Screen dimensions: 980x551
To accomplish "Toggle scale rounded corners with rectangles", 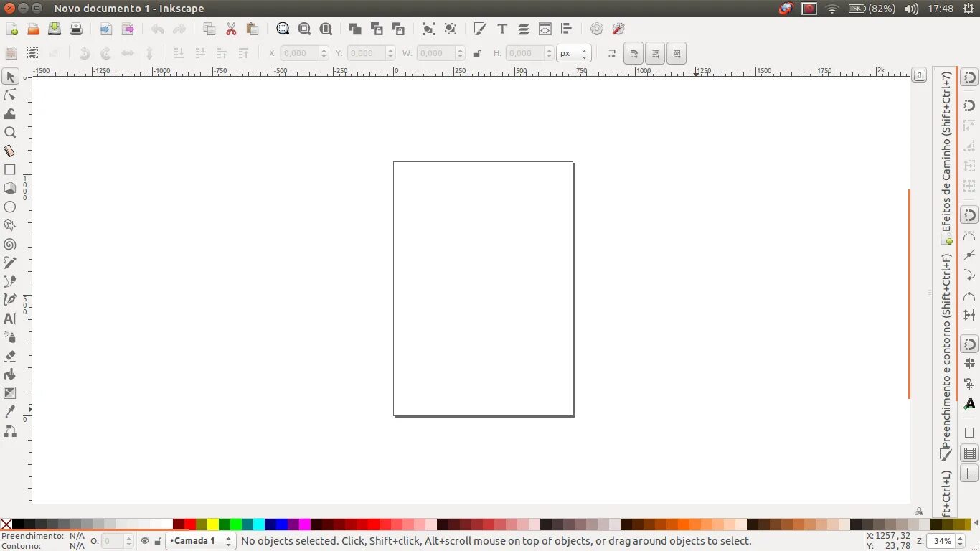I will point(633,53).
